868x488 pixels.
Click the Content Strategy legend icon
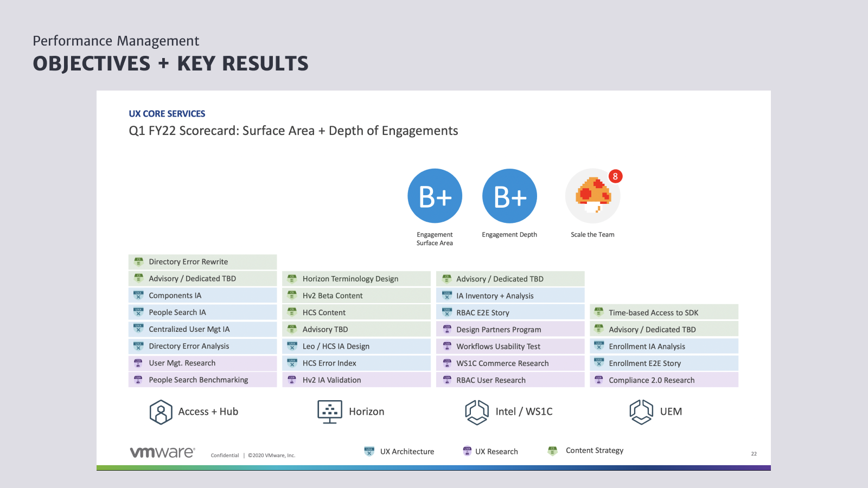[x=553, y=451]
